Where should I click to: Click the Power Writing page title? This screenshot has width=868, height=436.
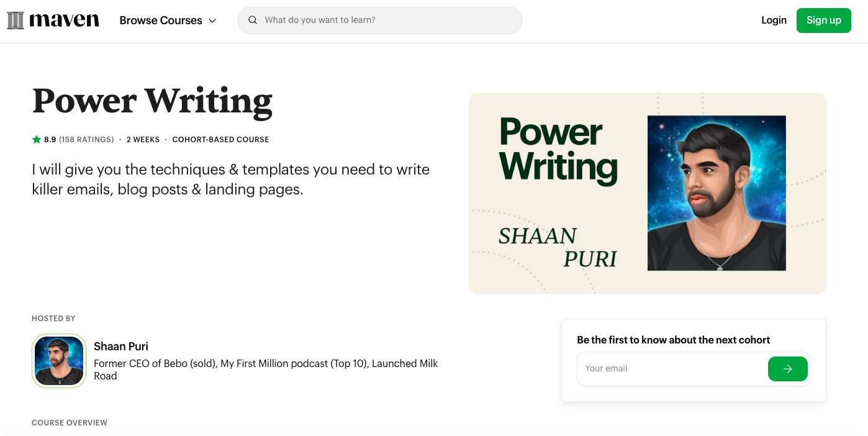(x=151, y=101)
